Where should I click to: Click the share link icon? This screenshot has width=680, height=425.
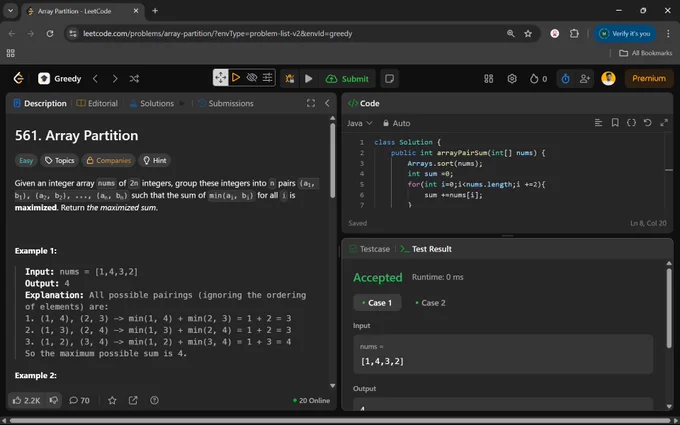click(133, 400)
